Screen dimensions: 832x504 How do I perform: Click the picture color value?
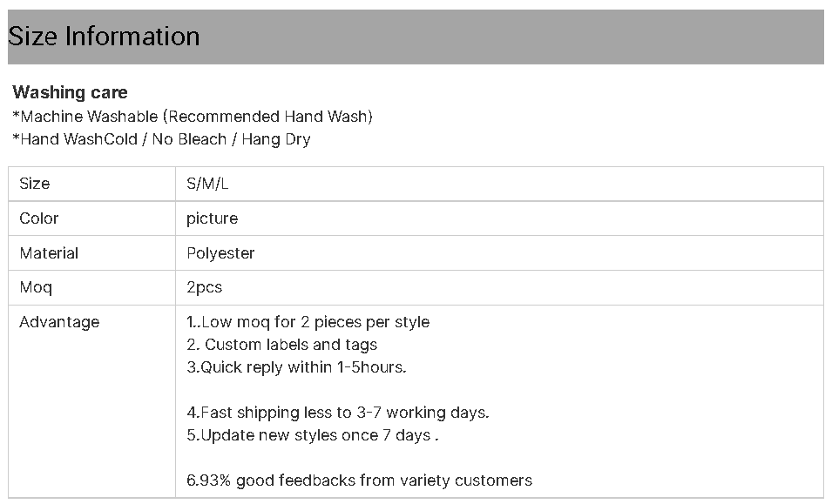click(x=213, y=218)
